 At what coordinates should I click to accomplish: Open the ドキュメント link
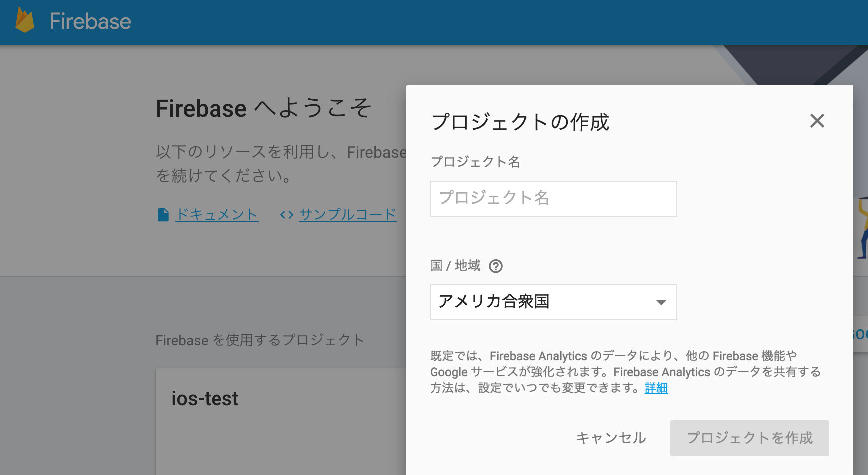[217, 214]
